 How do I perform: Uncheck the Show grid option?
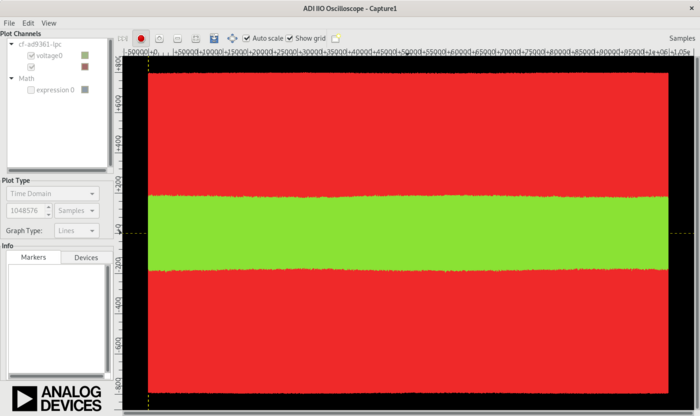click(290, 39)
